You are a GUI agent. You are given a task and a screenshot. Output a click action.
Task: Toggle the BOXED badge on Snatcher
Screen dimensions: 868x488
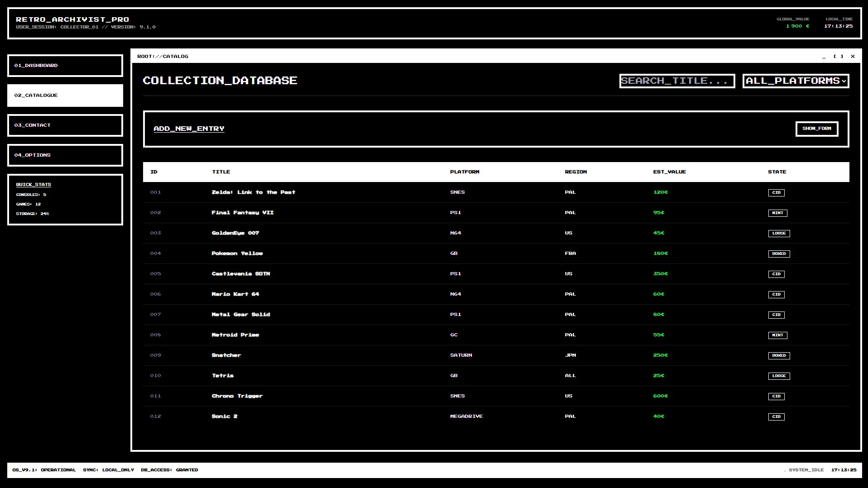click(779, 355)
